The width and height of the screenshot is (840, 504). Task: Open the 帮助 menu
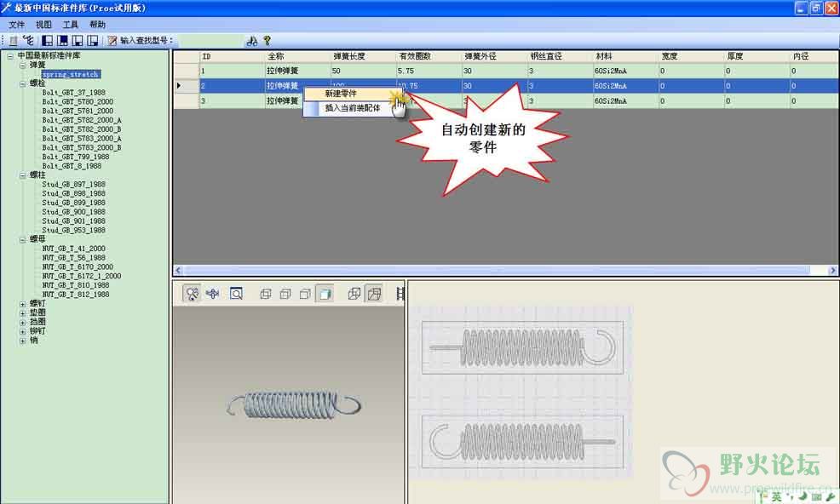pos(97,25)
